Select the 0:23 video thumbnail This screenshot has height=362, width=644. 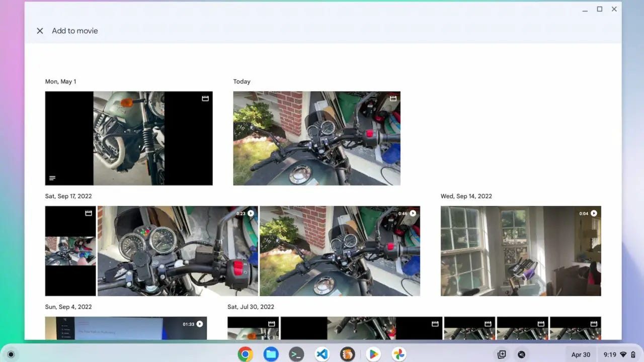click(x=178, y=251)
